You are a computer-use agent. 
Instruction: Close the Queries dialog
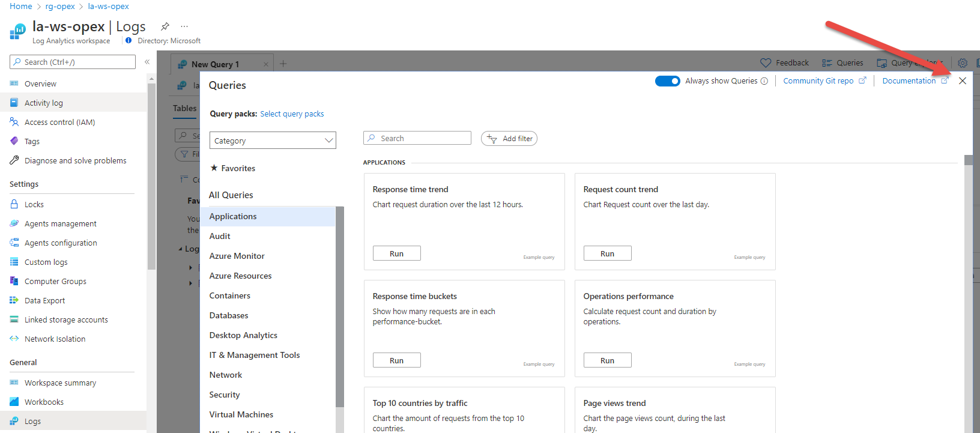click(x=963, y=80)
